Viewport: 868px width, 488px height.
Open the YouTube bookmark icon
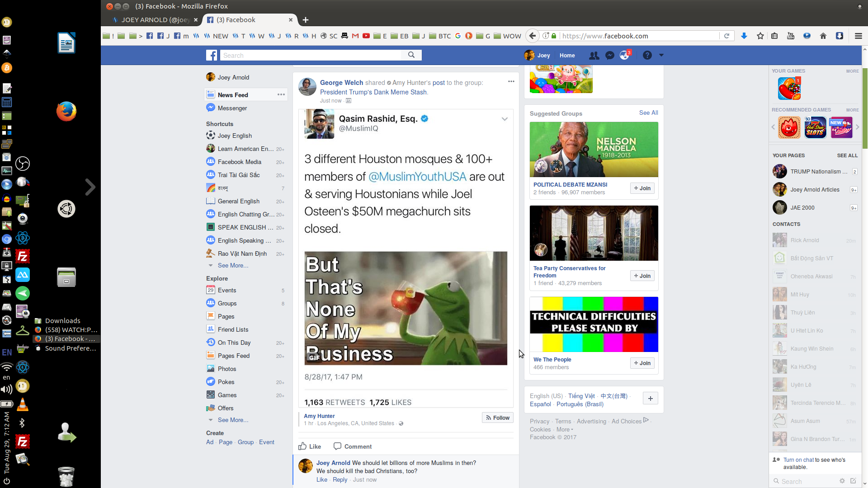pos(366,36)
